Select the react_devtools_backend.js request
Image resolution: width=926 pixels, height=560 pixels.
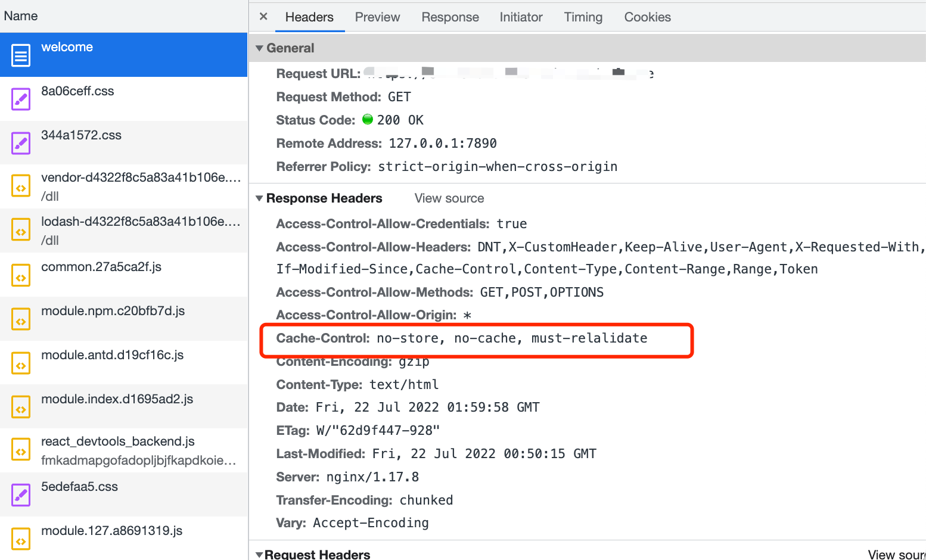[x=124, y=450]
